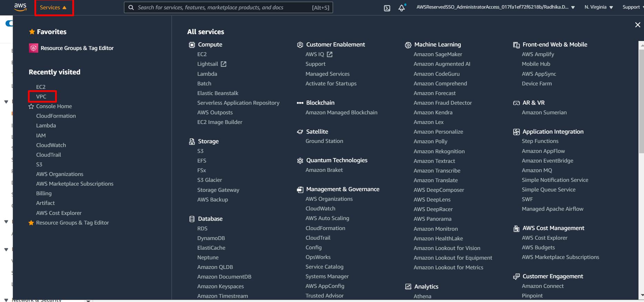
Task: Click the AWS Cost Management category icon
Action: (516, 228)
